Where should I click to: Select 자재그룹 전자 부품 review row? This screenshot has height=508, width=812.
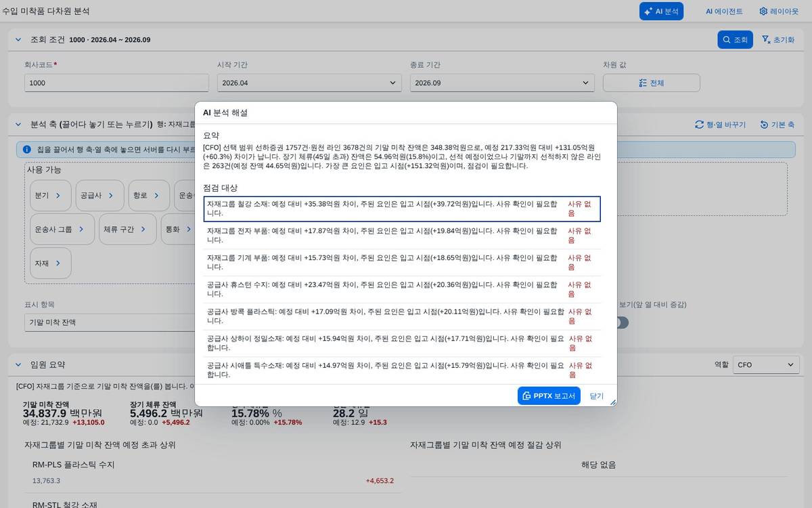[x=402, y=235]
